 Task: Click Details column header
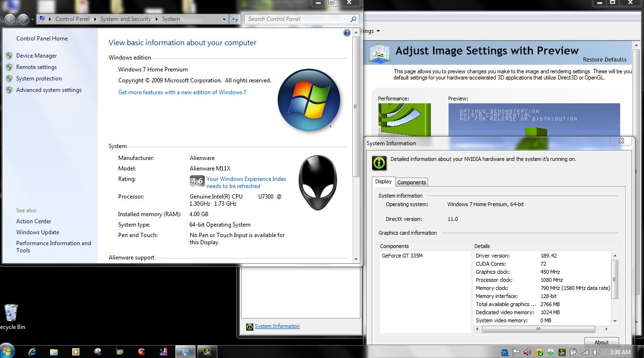coord(546,246)
